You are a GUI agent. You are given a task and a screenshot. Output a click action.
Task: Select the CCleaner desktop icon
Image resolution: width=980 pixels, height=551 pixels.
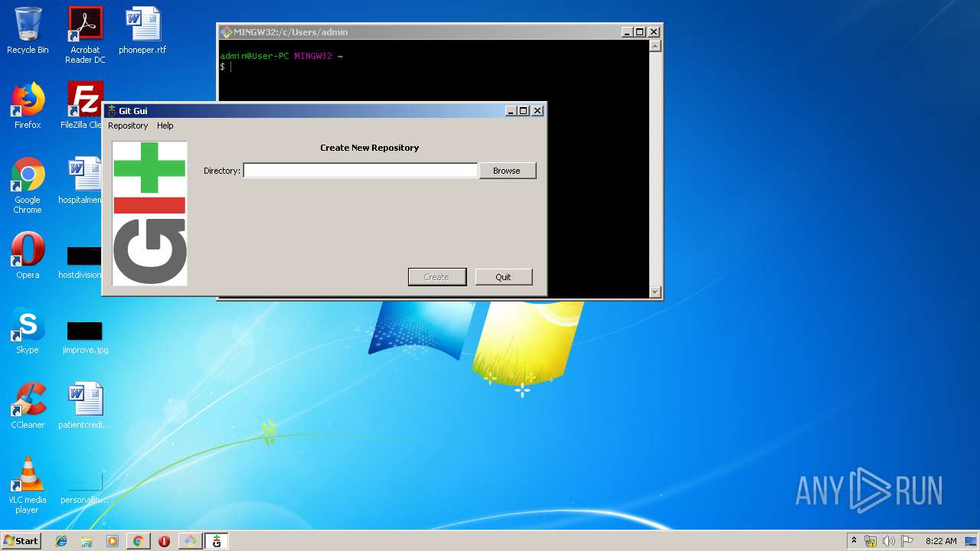tap(28, 406)
